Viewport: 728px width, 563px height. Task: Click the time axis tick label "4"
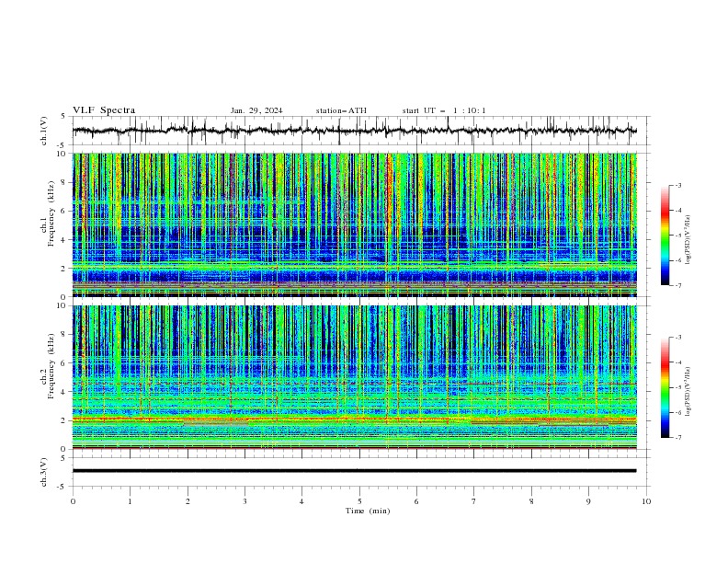click(301, 501)
